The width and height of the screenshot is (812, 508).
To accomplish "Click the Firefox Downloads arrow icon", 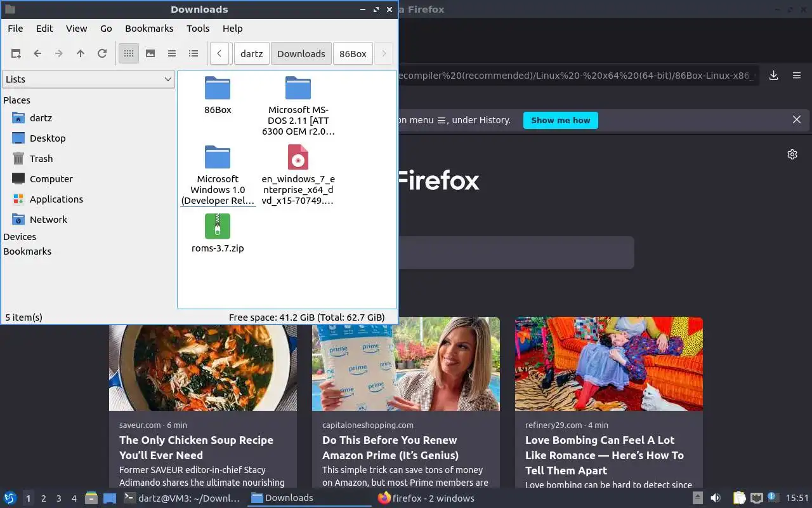I will pyautogui.click(x=774, y=76).
